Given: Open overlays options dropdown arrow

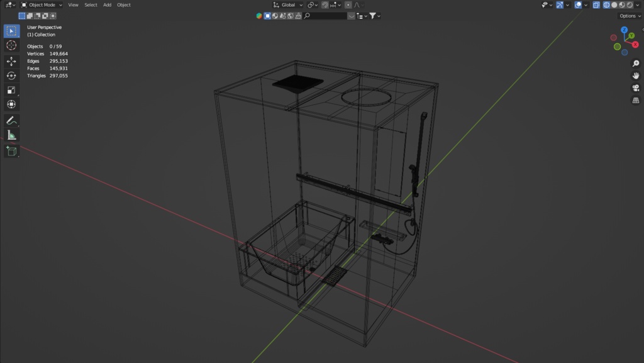Looking at the screenshot, I should (x=586, y=5).
